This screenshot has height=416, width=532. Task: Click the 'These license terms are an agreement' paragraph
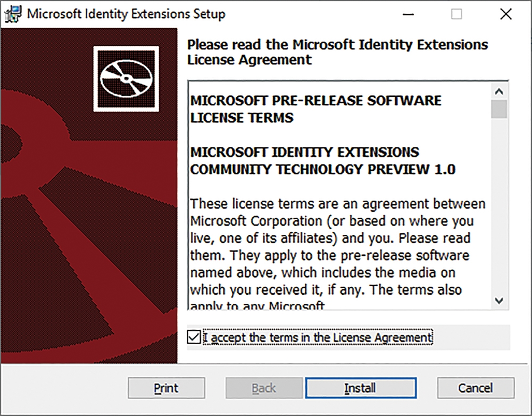[x=338, y=254]
